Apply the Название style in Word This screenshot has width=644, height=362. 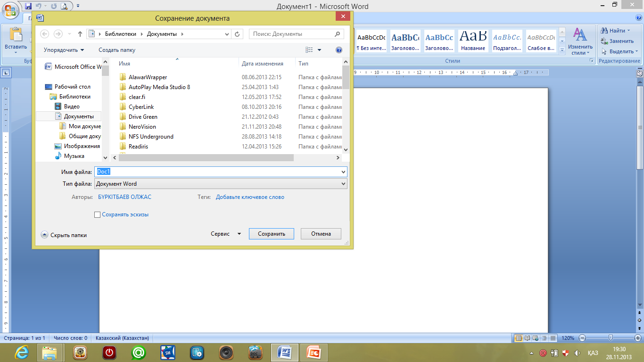click(x=473, y=41)
